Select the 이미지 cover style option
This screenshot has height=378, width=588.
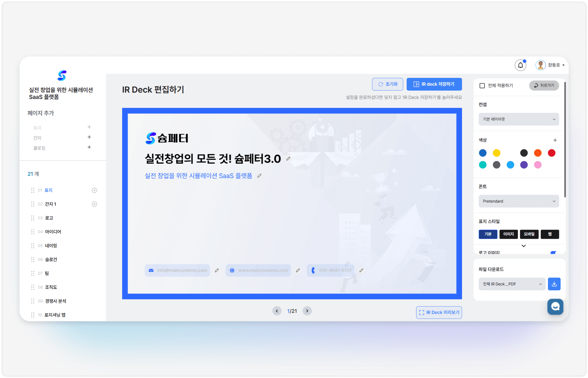pyautogui.click(x=508, y=234)
